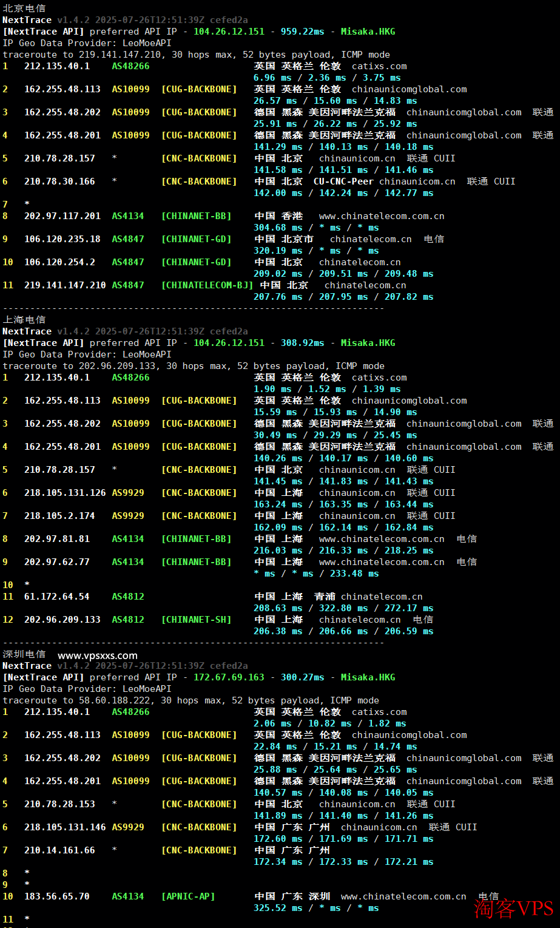Select the 959.22ms API latency value
The image size is (560, 928).
302,32
